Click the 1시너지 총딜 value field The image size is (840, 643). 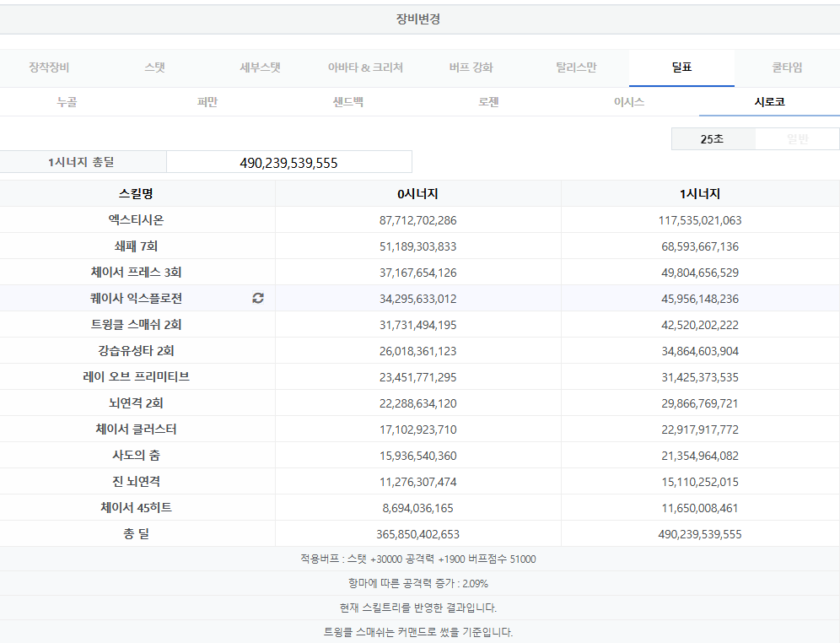(288, 162)
